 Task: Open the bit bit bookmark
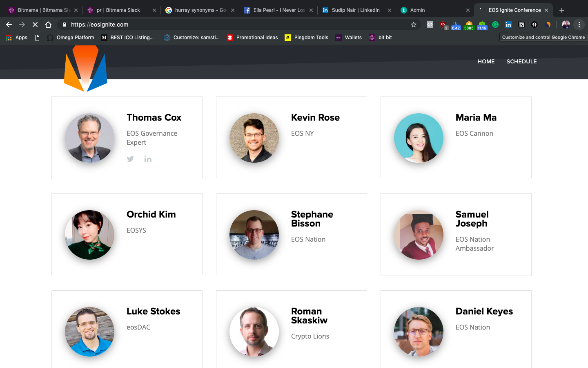[381, 37]
